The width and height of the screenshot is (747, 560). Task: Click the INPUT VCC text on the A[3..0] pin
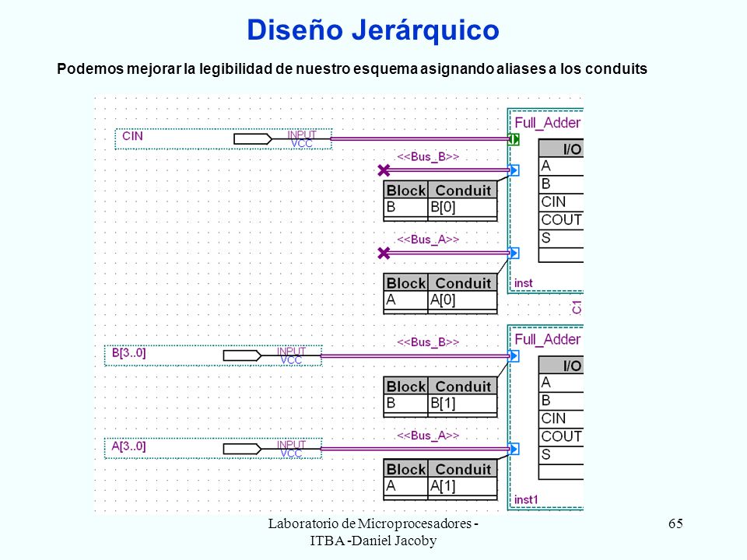coord(292,449)
